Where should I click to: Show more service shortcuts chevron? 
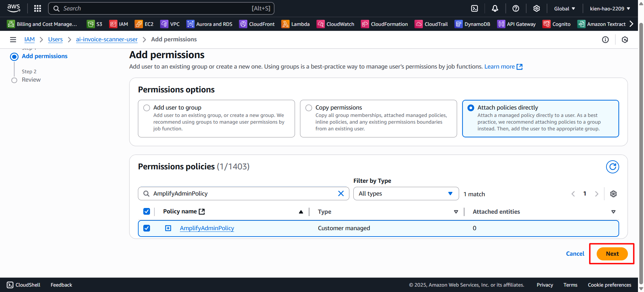point(632,24)
